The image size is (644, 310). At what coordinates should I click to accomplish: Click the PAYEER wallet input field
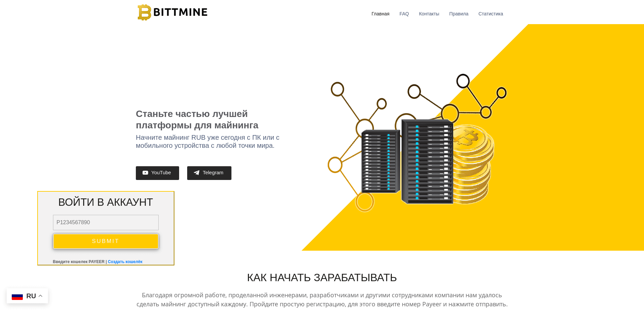(x=106, y=222)
